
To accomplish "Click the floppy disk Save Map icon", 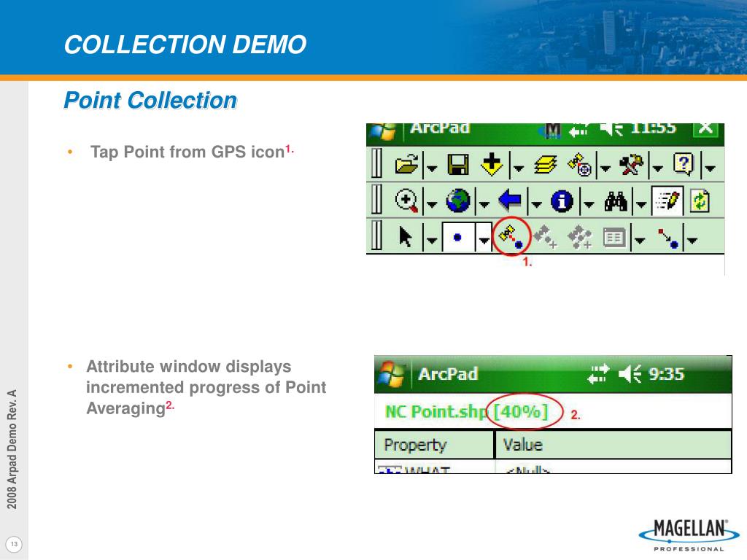I will click(x=458, y=166).
